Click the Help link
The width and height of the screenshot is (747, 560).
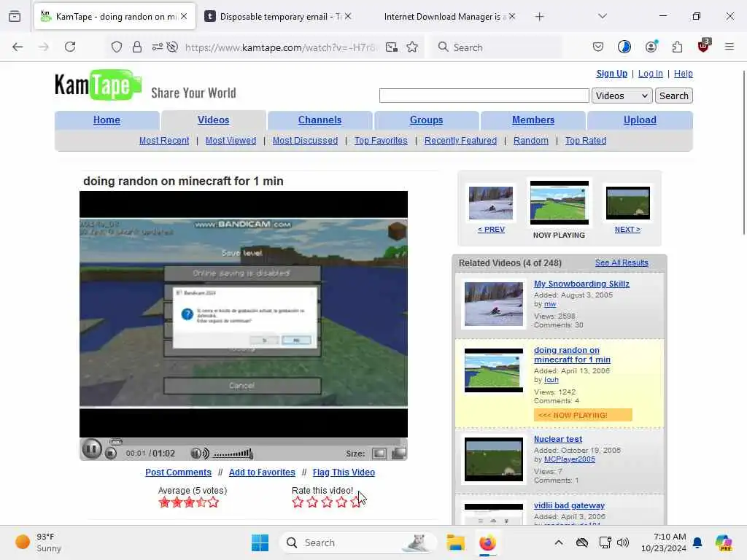coord(683,74)
